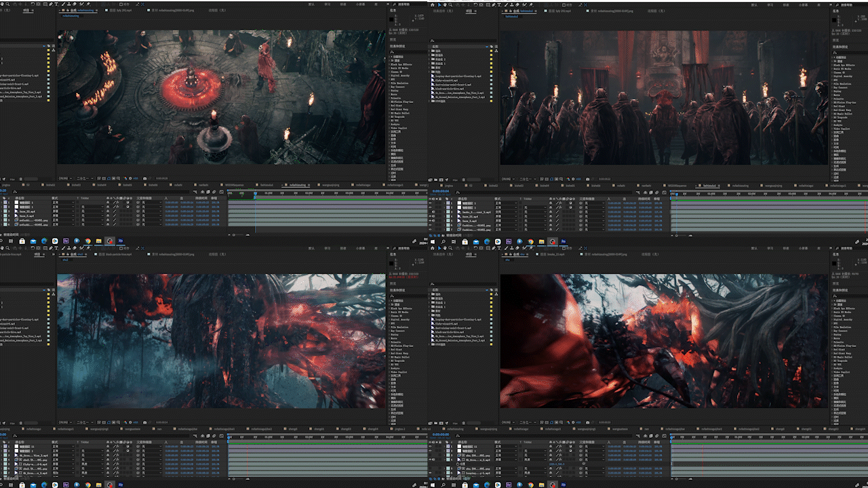Open composition mini-flowchart in burning roots window timeline
This screenshot has width=868, height=488.
(x=638, y=436)
